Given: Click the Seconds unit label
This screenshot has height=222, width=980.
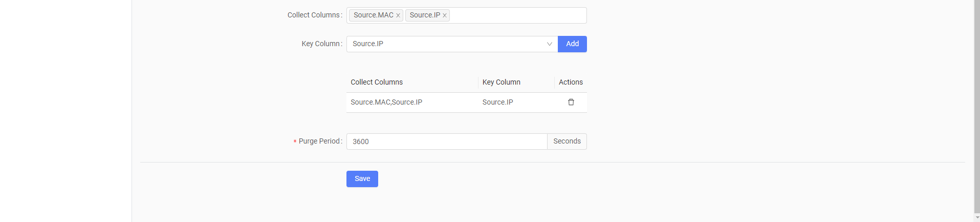Looking at the screenshot, I should (x=567, y=142).
